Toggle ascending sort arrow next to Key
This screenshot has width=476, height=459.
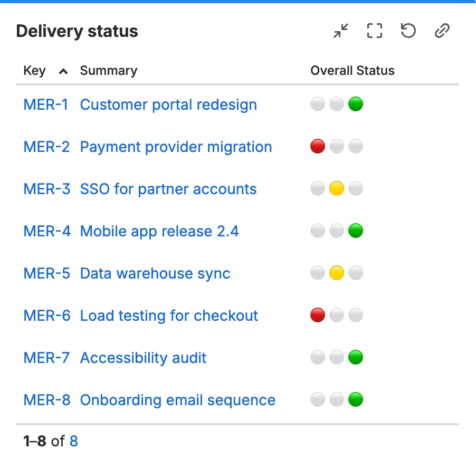pos(63,72)
